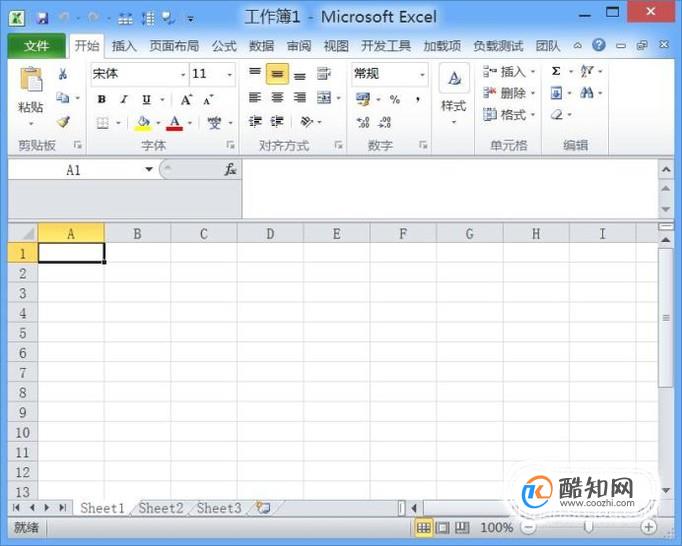The width and height of the screenshot is (682, 546).
Task: Click the text orientation icon
Action: 306,122
